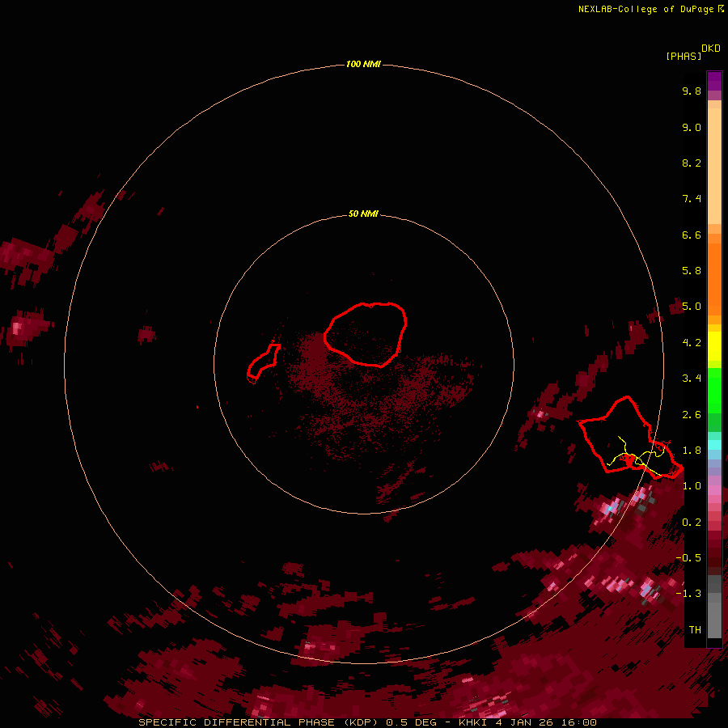This screenshot has width=728, height=728.
Task: Pick the dark purple swatch atop the color bar
Action: coord(714,81)
